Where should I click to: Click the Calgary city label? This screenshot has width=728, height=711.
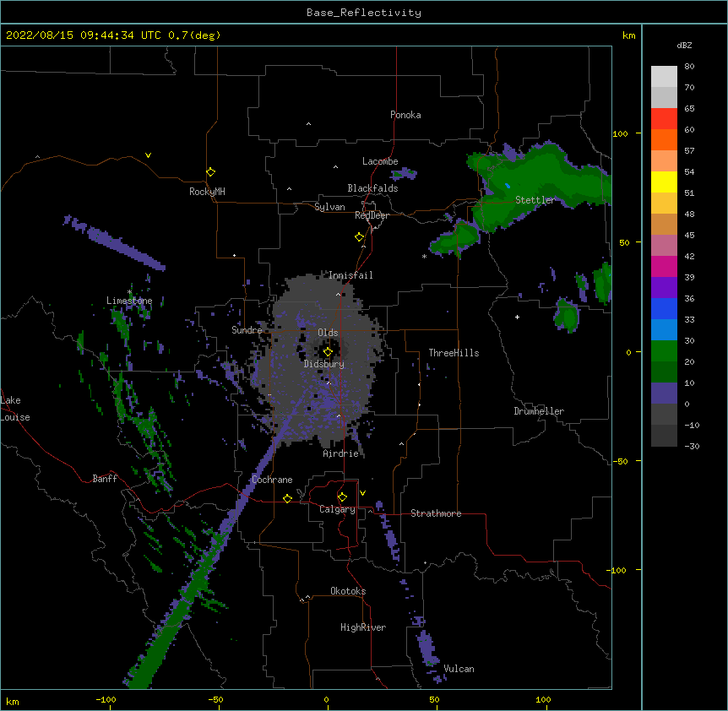click(x=337, y=509)
